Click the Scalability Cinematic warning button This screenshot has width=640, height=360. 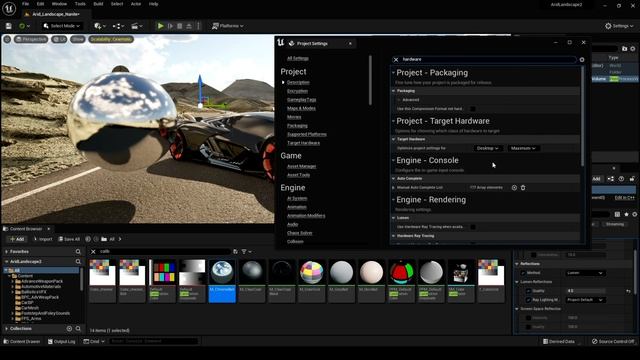pyautogui.click(x=111, y=39)
